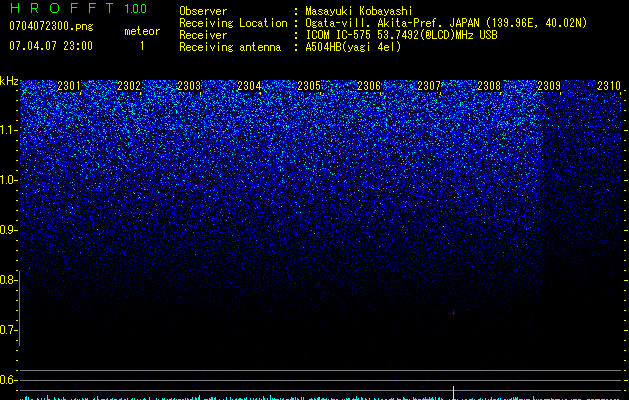The width and height of the screenshot is (629, 400).
Task: Click the 2302 time marker
Action: click(x=129, y=85)
